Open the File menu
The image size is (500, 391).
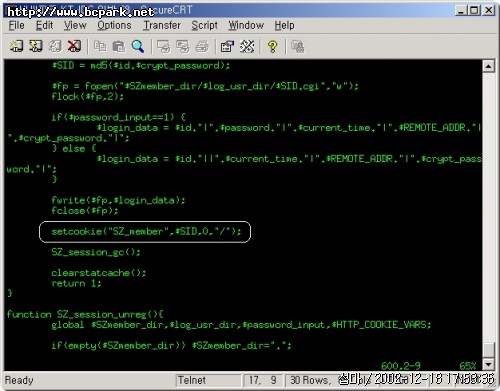pos(16,25)
